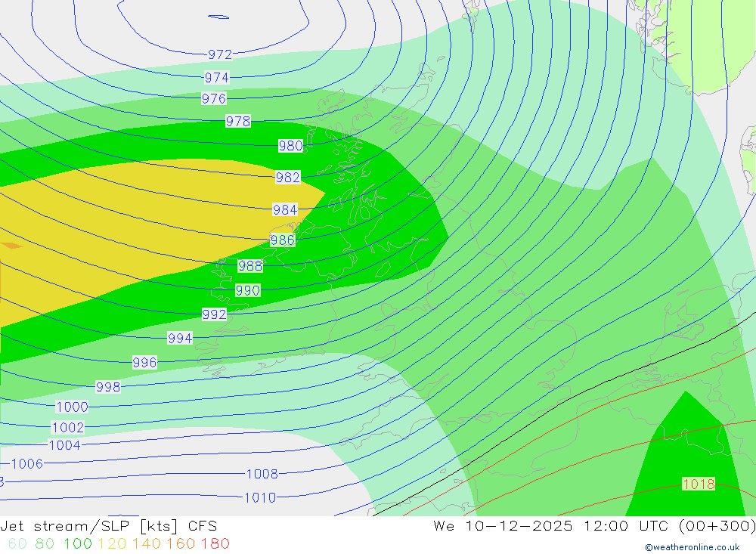Click the 984 isobar label
Image resolution: width=756 pixels, height=554 pixels.
(x=285, y=210)
